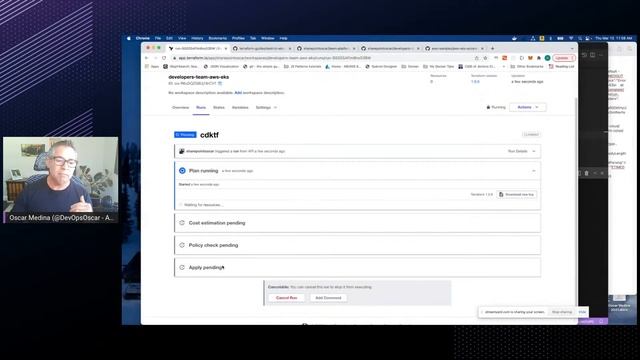640x360 pixels.
Task: Click the Cancel Run button
Action: [287, 298]
